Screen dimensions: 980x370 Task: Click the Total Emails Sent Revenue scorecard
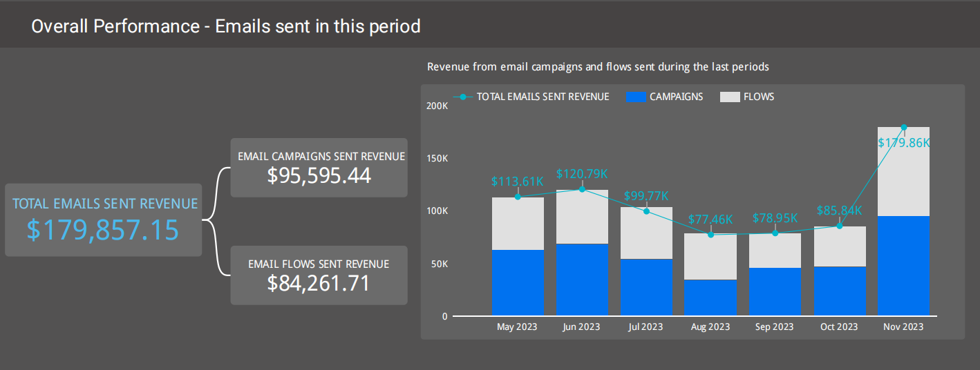(104, 220)
